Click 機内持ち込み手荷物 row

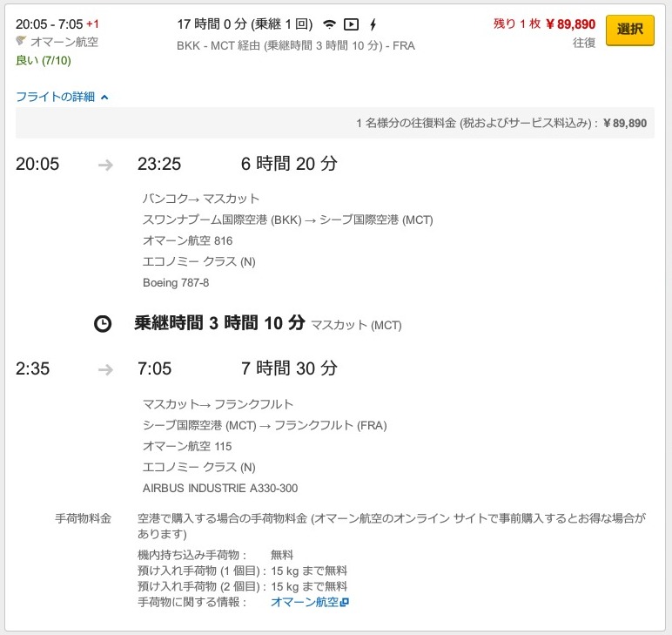tap(216, 555)
